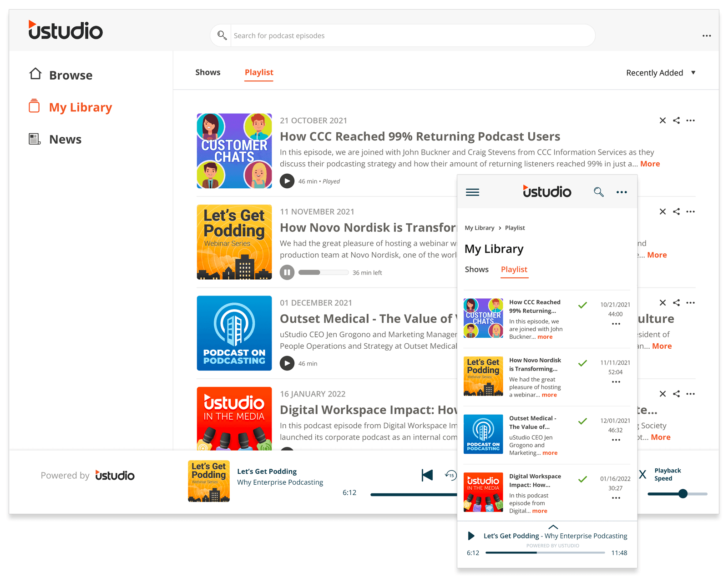
Task: Click more link on mobile CCC episode
Action: (x=545, y=337)
